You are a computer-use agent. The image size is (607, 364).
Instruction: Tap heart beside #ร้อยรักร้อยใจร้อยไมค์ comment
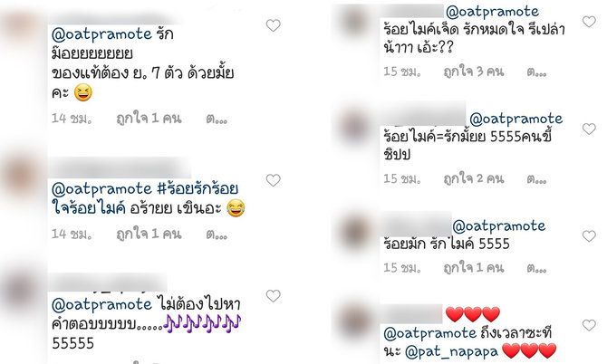point(273,180)
